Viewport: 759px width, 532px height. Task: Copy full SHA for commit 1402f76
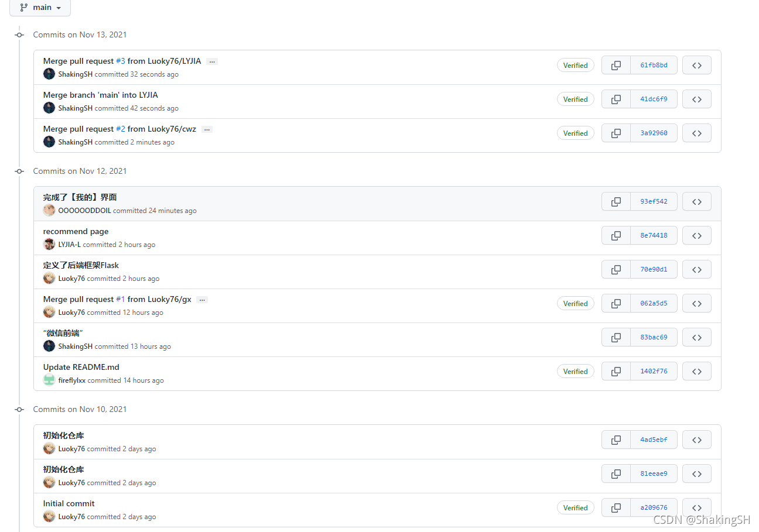point(616,372)
